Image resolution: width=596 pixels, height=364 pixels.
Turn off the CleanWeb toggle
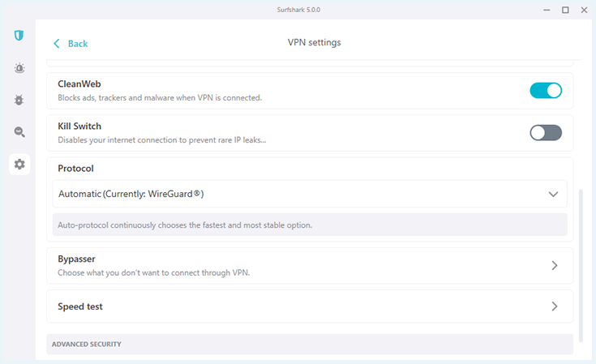pyautogui.click(x=546, y=91)
